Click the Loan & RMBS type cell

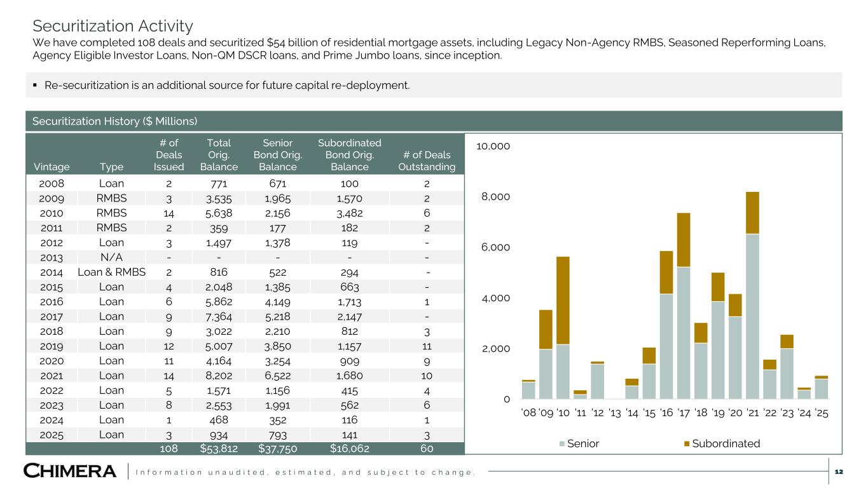click(x=111, y=272)
